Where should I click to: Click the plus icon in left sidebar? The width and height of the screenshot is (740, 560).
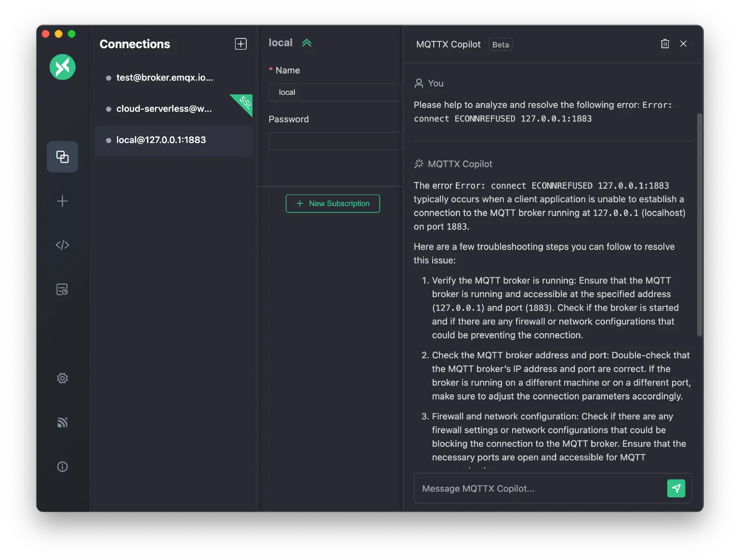(63, 201)
